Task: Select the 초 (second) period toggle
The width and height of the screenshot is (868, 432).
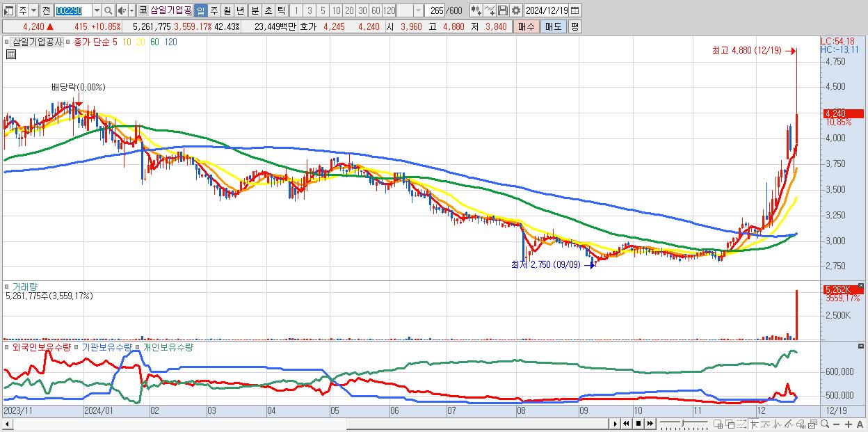Action: tap(268, 10)
